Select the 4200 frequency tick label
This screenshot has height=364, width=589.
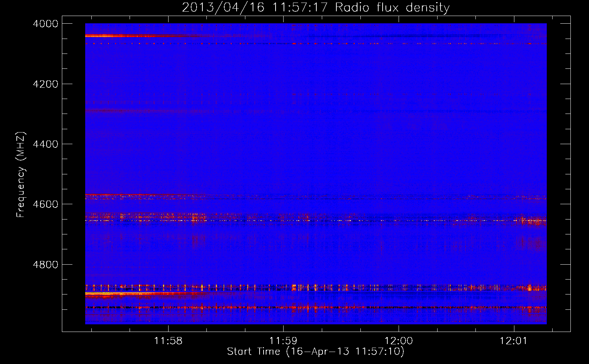pos(46,84)
